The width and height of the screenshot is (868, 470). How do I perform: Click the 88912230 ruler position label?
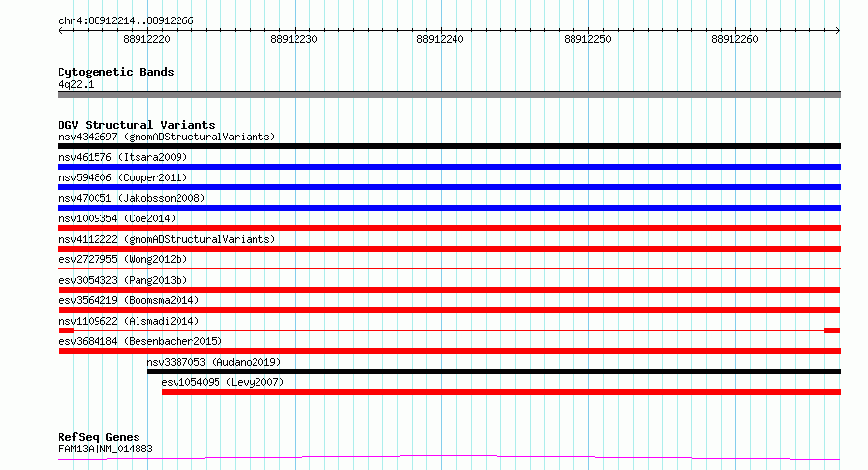[294, 39]
